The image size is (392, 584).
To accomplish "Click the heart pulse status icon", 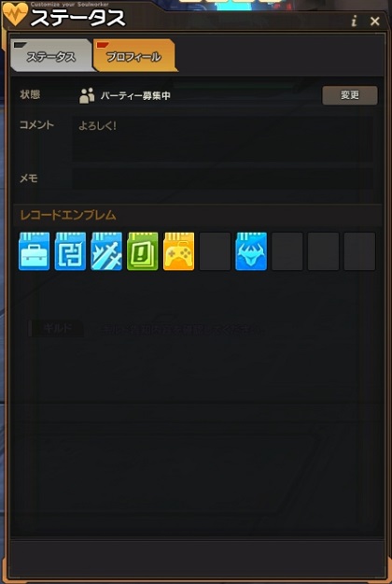I will click(x=15, y=14).
